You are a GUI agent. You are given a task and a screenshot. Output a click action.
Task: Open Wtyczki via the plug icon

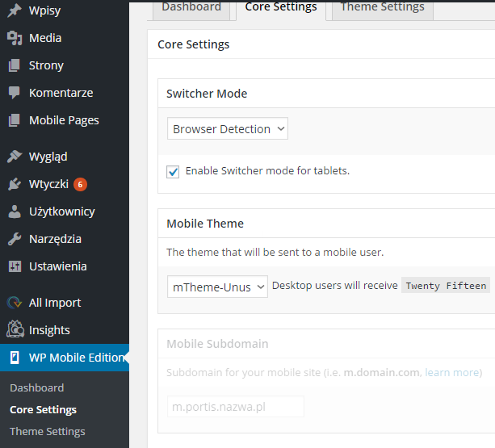pyautogui.click(x=15, y=184)
